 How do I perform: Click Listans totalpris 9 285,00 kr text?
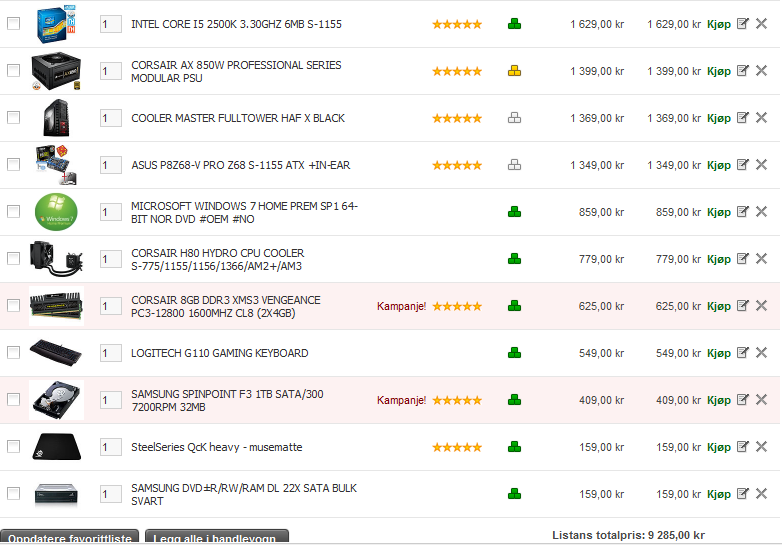628,535
